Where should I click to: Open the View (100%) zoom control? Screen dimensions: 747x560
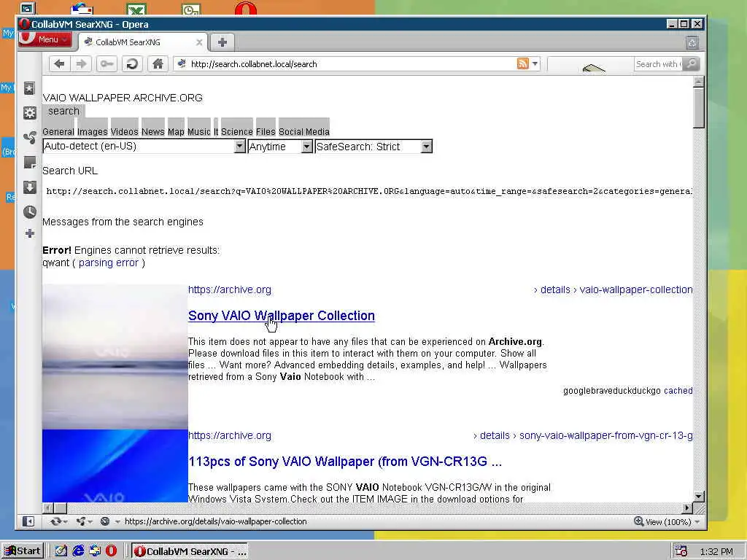667,522
